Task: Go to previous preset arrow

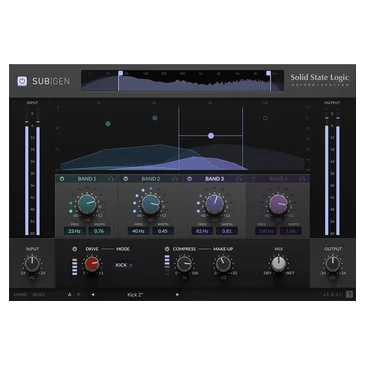Action: pyautogui.click(x=93, y=295)
